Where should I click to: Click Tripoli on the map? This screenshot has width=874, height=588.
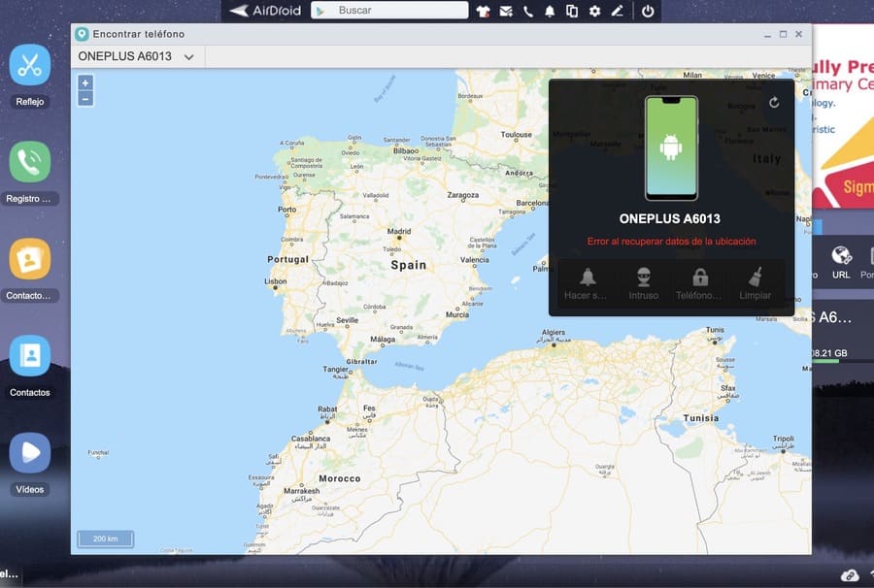[x=783, y=439]
